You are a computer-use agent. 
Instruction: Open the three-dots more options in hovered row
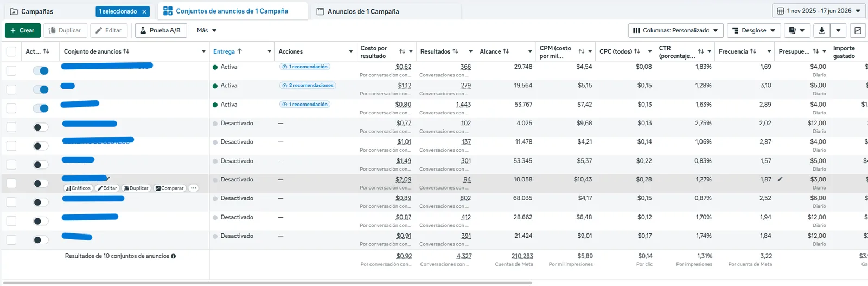[194, 188]
